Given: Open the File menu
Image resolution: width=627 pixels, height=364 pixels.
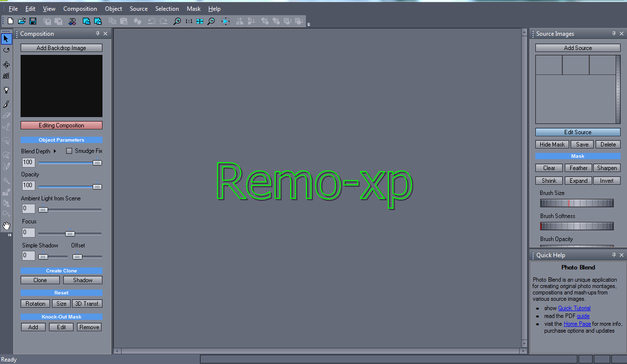Looking at the screenshot, I should click(13, 9).
